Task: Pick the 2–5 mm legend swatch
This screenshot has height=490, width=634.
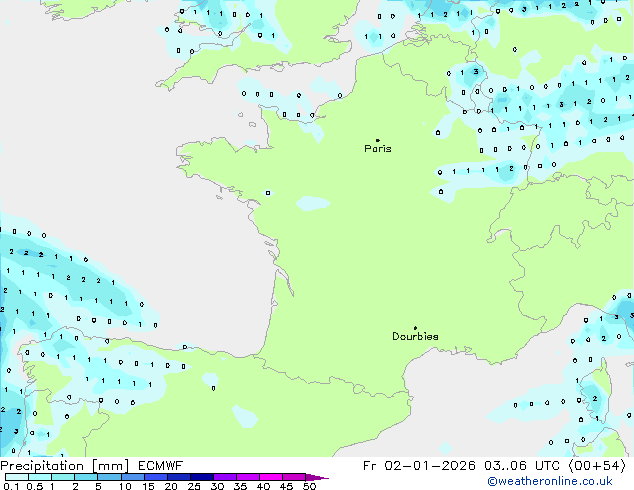Action: (86, 477)
